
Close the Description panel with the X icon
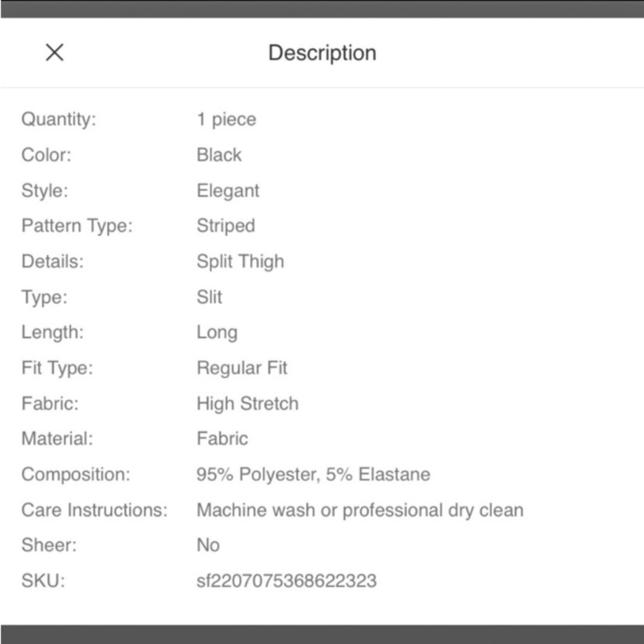(55, 52)
